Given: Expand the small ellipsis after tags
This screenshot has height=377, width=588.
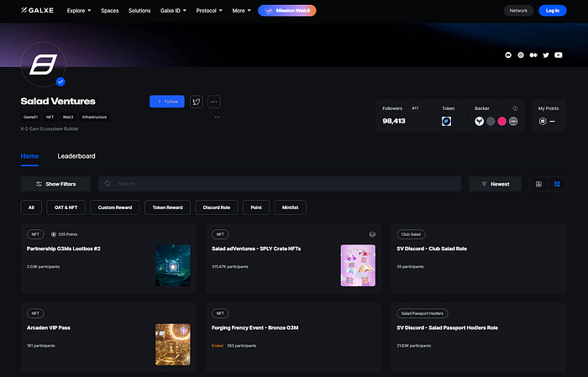Looking at the screenshot, I should point(217,117).
